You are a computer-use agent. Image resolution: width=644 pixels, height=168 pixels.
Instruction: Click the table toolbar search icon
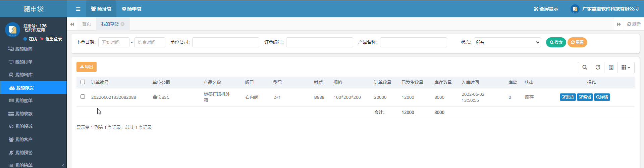585,68
